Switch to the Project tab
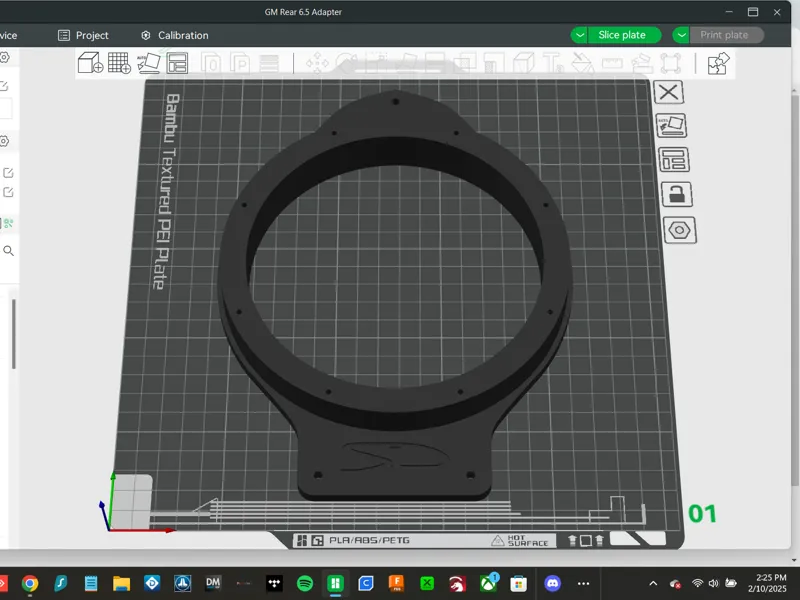Screen dimensions: 800x600 [84, 35]
